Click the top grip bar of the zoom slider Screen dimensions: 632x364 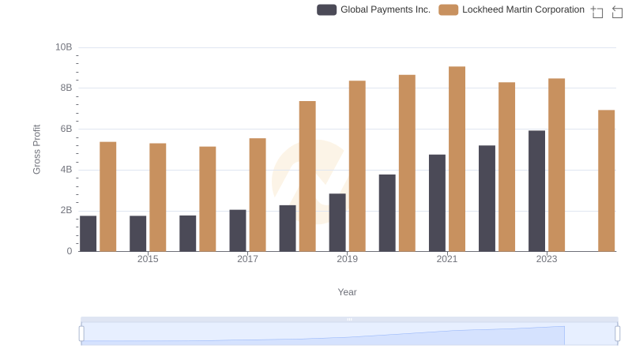349,319
